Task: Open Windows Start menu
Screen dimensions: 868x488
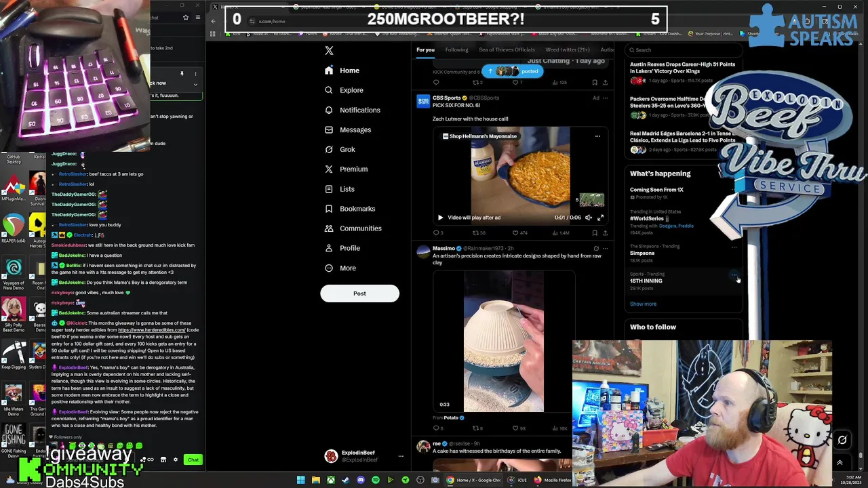Action: point(300,480)
